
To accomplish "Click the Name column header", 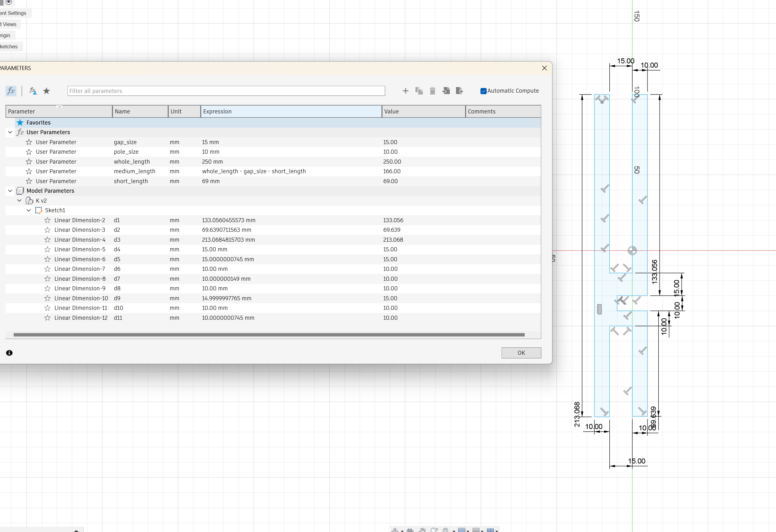I will [x=140, y=112].
